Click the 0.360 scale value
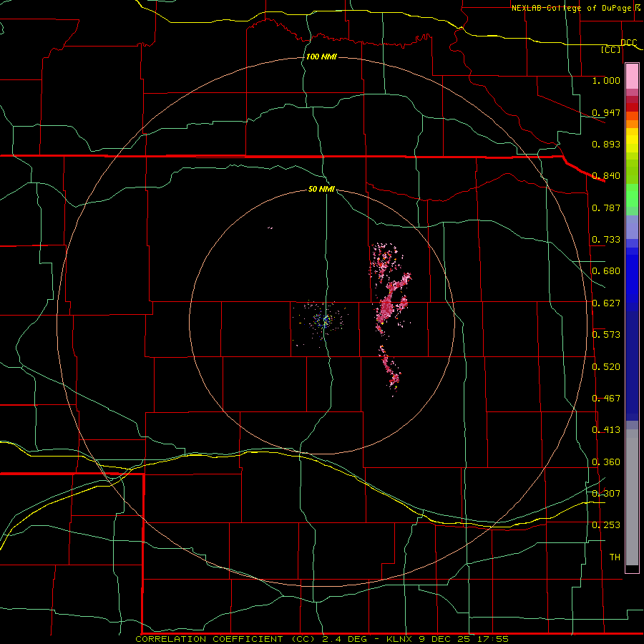The width and height of the screenshot is (644, 644). point(606,462)
